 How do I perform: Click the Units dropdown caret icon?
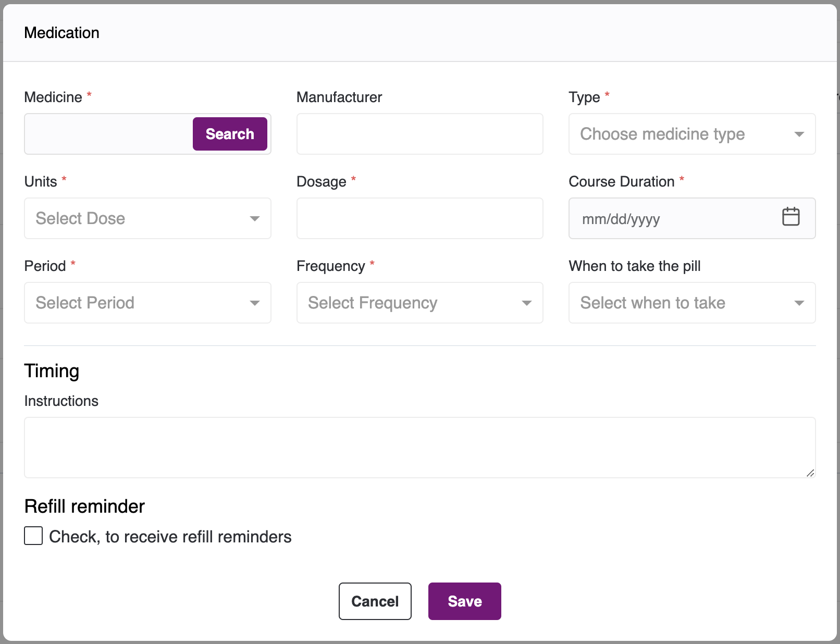click(254, 219)
